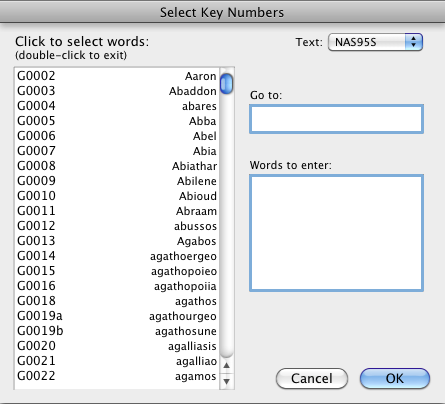Click the Cancel button
Image resolution: width=445 pixels, height=404 pixels.
312,378
